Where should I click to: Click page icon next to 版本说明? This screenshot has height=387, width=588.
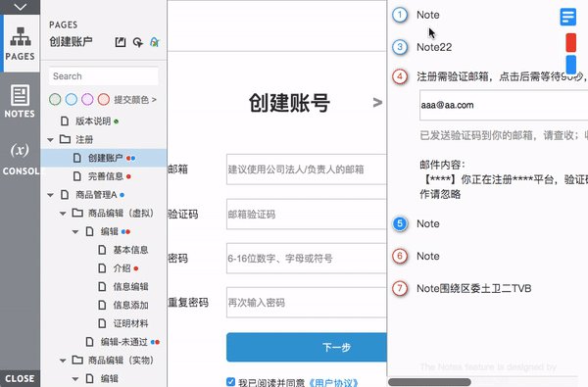pos(65,121)
